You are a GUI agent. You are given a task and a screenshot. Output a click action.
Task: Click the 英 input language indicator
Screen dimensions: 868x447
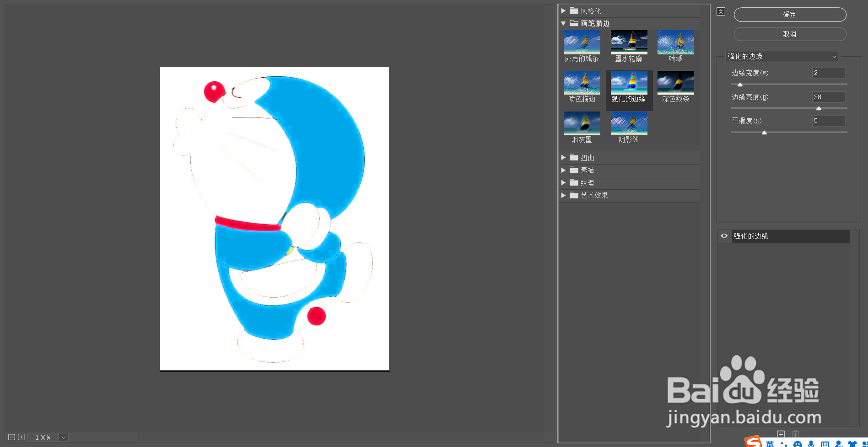click(x=770, y=444)
